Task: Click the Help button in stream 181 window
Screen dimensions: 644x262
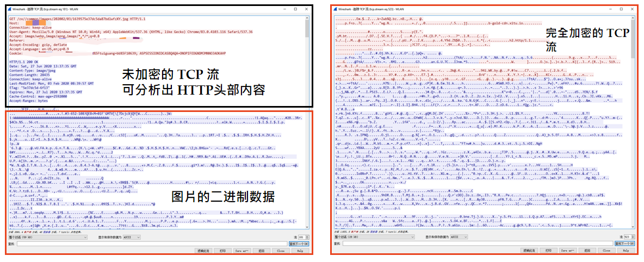Action: pos(300,251)
